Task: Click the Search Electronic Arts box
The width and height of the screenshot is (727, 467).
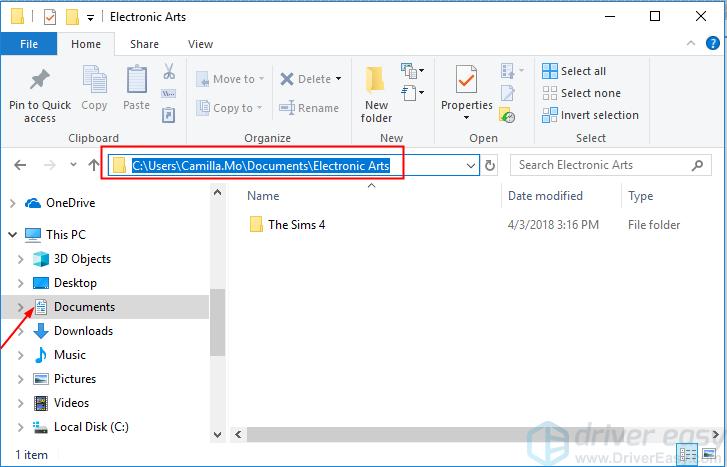Action: [x=610, y=165]
